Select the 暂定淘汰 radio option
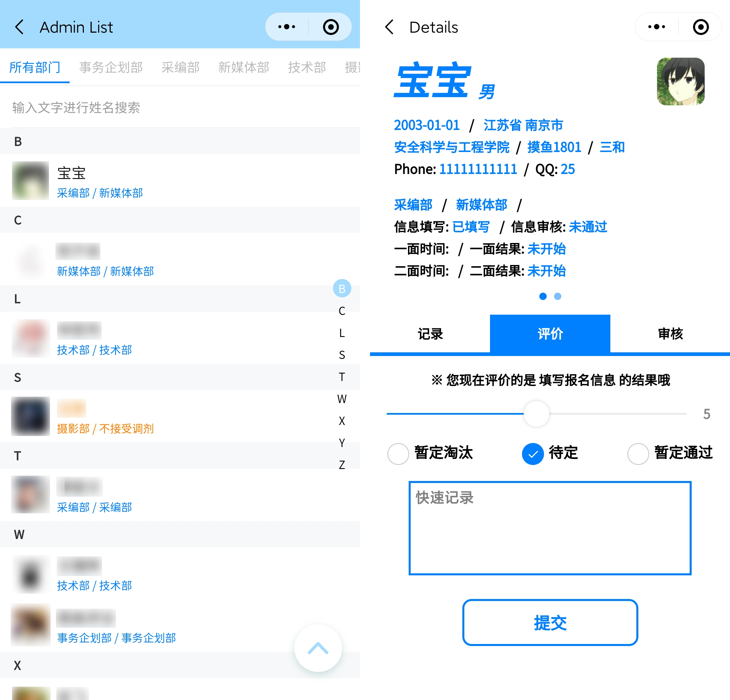 pyautogui.click(x=398, y=453)
